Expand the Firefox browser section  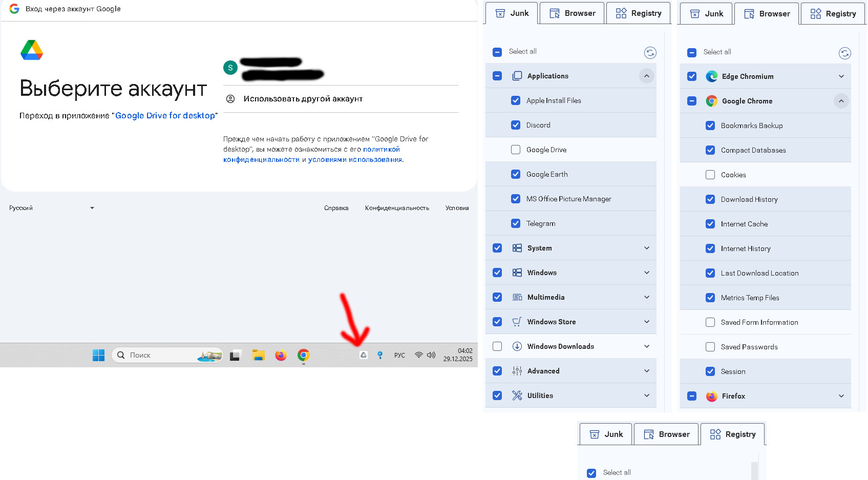[x=841, y=396]
